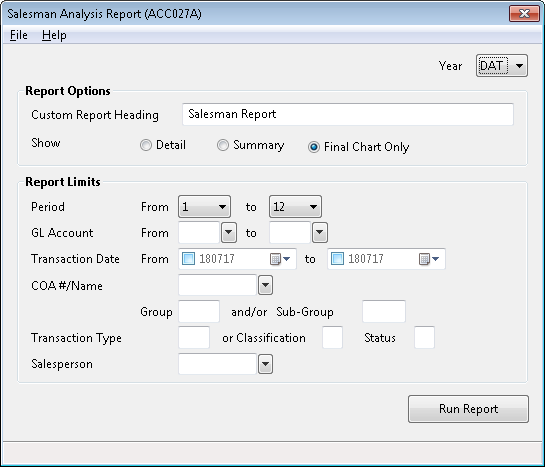This screenshot has height=467, width=545.
Task: Toggle checkbox in Transaction Date To field
Action: tap(337, 259)
